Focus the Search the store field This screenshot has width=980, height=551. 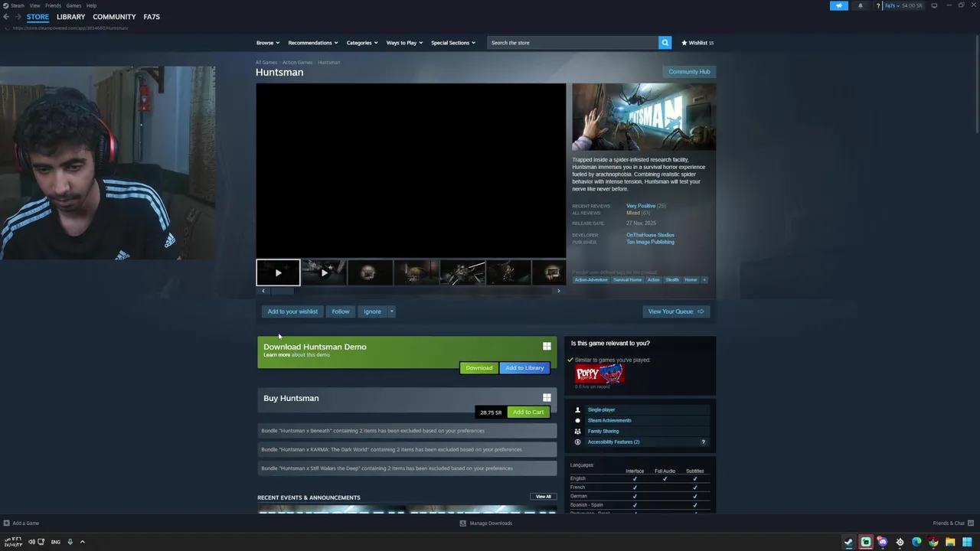[573, 43]
